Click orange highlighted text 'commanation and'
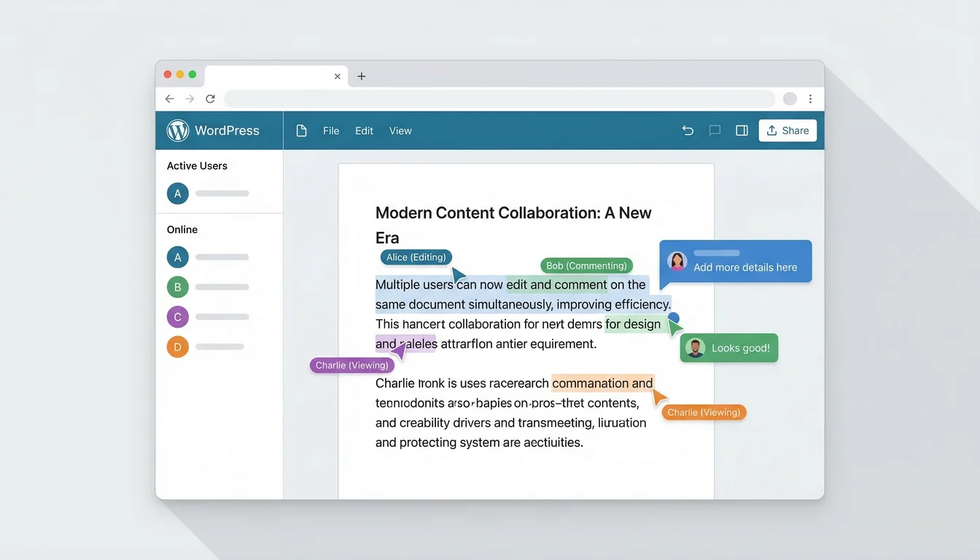The width and height of the screenshot is (980, 560). point(602,383)
